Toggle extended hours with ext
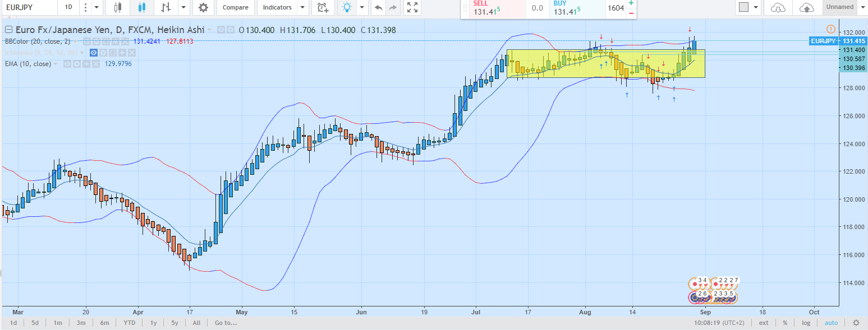 tap(764, 323)
